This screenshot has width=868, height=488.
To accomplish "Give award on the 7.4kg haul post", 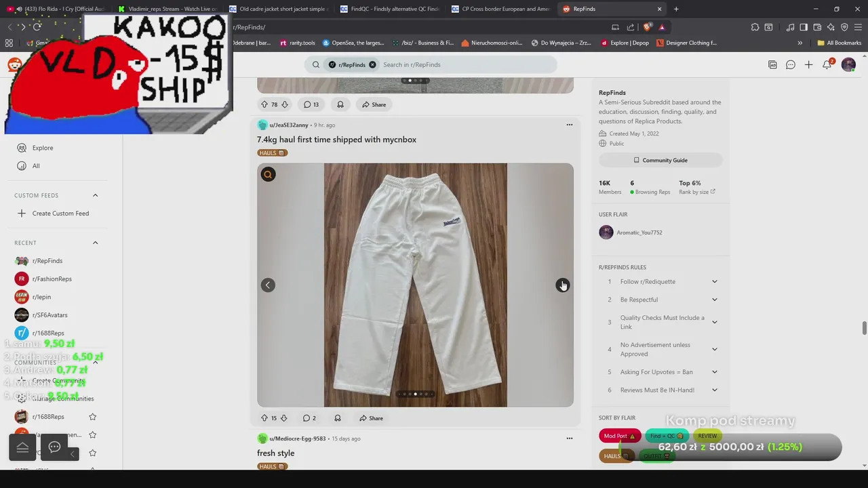I will (337, 418).
